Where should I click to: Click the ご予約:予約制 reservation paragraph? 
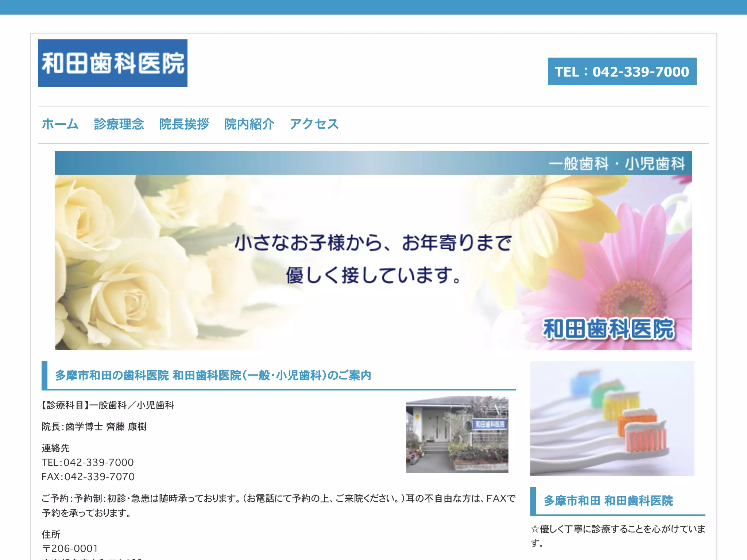click(x=279, y=506)
